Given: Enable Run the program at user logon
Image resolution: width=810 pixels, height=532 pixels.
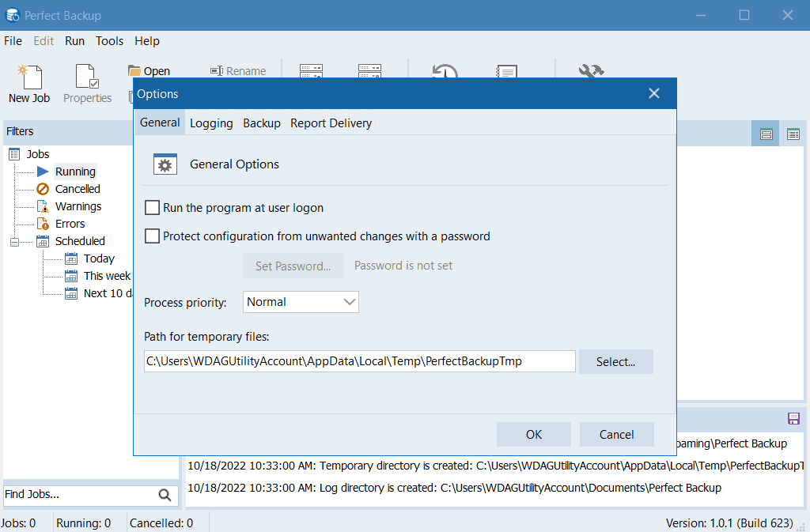Looking at the screenshot, I should [x=153, y=208].
